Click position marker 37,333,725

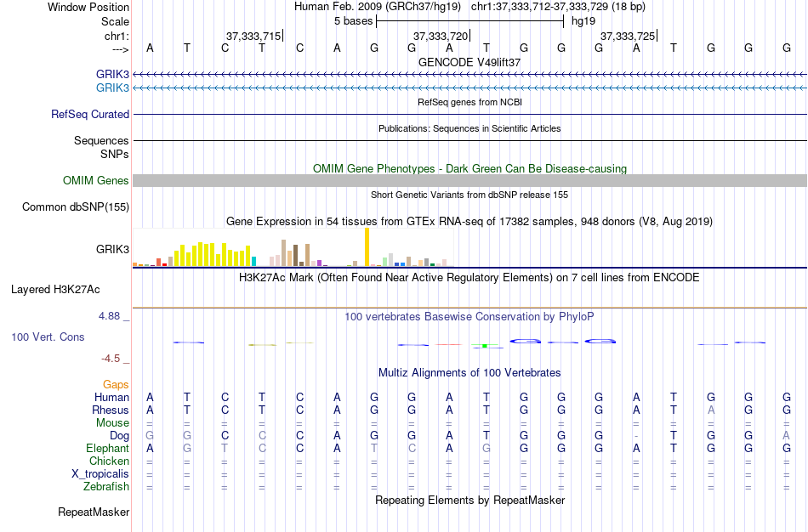628,36
